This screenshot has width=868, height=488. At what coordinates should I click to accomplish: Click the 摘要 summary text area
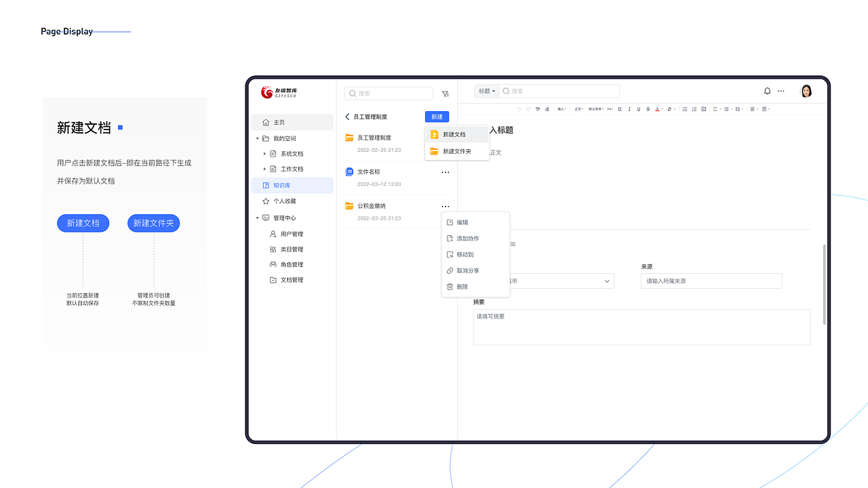tap(642, 327)
